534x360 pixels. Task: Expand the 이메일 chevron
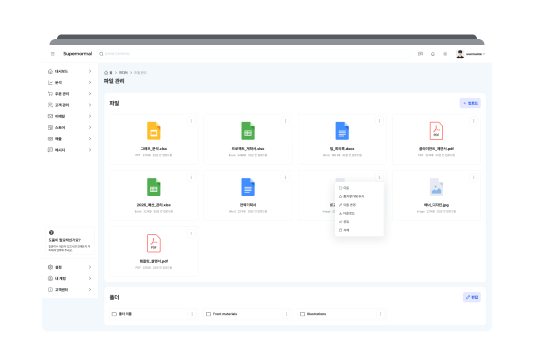pyautogui.click(x=90, y=116)
